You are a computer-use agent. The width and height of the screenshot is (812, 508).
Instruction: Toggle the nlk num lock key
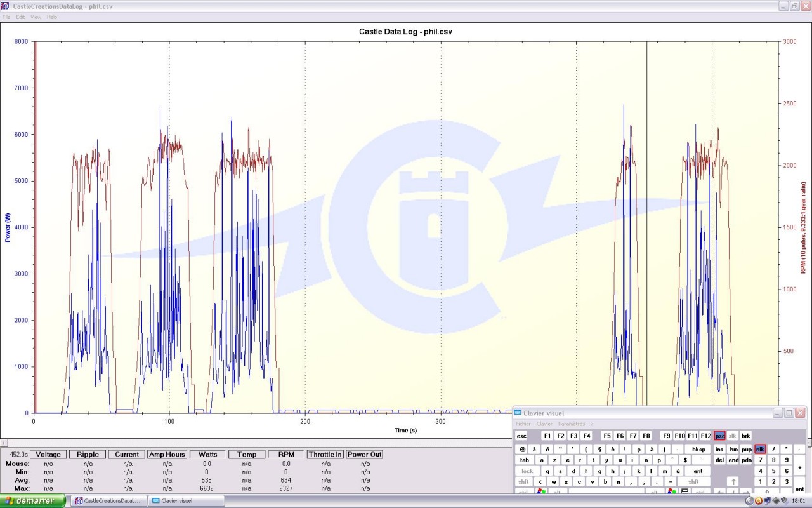759,450
